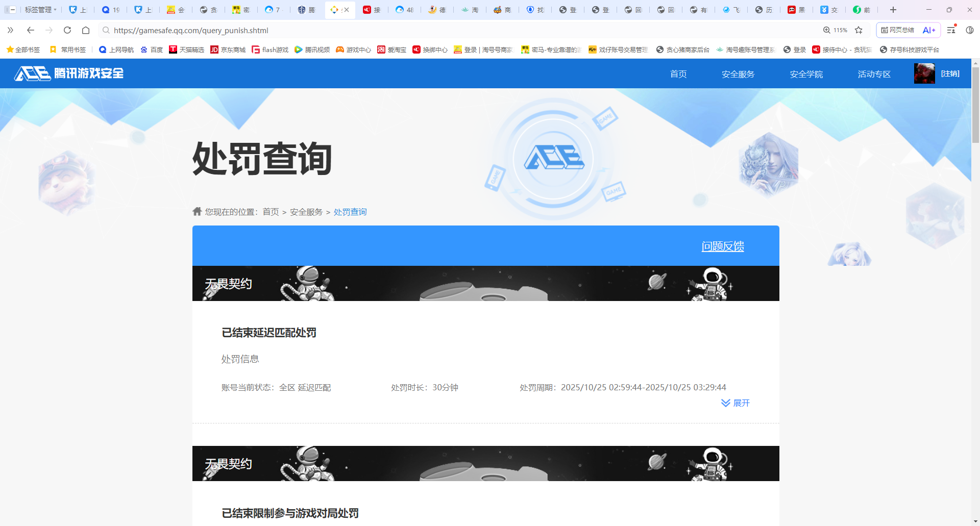Open the 标签管理 dropdown

38,9
